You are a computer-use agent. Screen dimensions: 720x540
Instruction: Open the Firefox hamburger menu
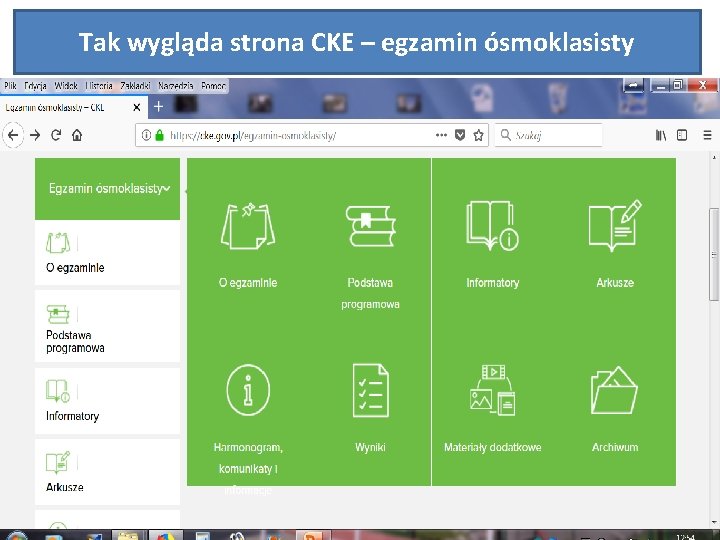coord(707,135)
